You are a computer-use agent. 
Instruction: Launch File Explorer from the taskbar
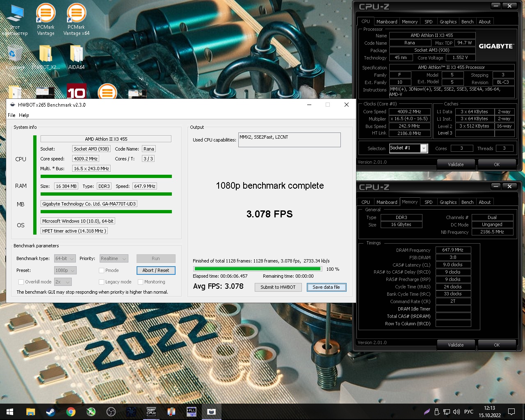(31, 412)
